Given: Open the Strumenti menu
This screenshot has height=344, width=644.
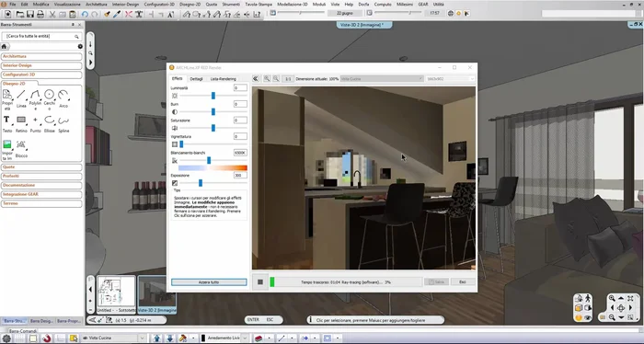Looking at the screenshot, I should pos(231,4).
